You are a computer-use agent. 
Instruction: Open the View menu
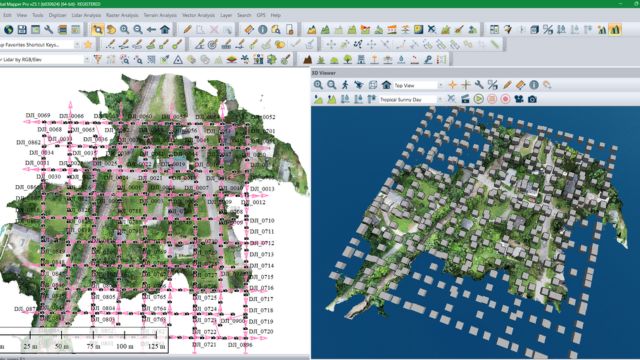(x=22, y=15)
